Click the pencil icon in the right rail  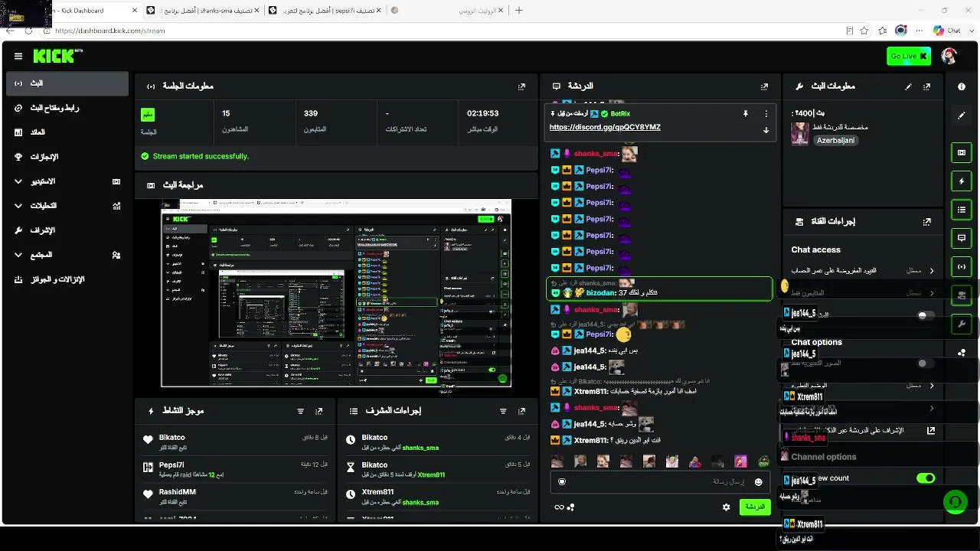pos(962,116)
